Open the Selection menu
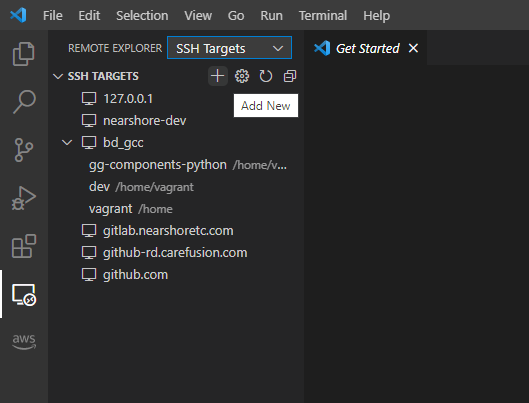Screen dimensions: 529x403 (142, 16)
